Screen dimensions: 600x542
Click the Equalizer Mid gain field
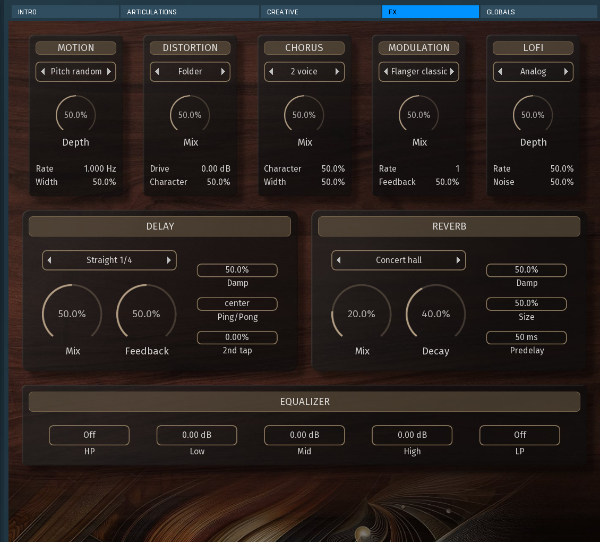tap(304, 435)
